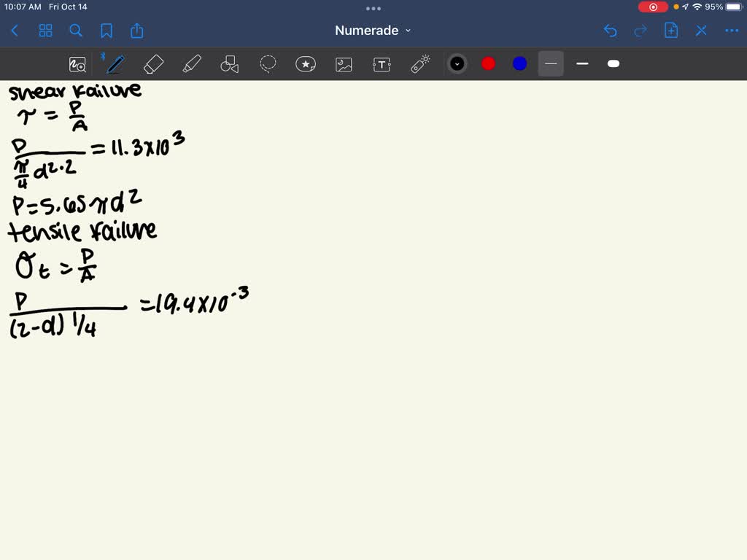Viewport: 747px width, 560px height.
Task: Undo the last pen stroke
Action: (611, 31)
